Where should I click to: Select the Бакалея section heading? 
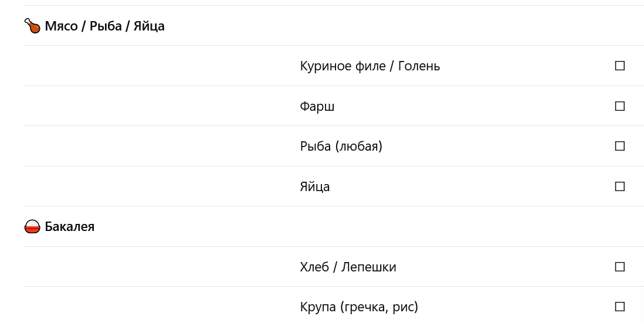pyautogui.click(x=69, y=226)
